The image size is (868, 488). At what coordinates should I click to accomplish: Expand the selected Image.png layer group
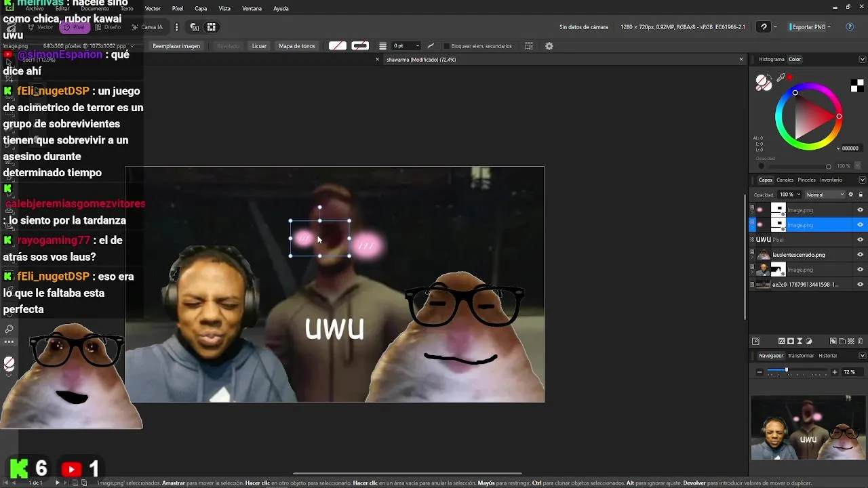point(752,228)
